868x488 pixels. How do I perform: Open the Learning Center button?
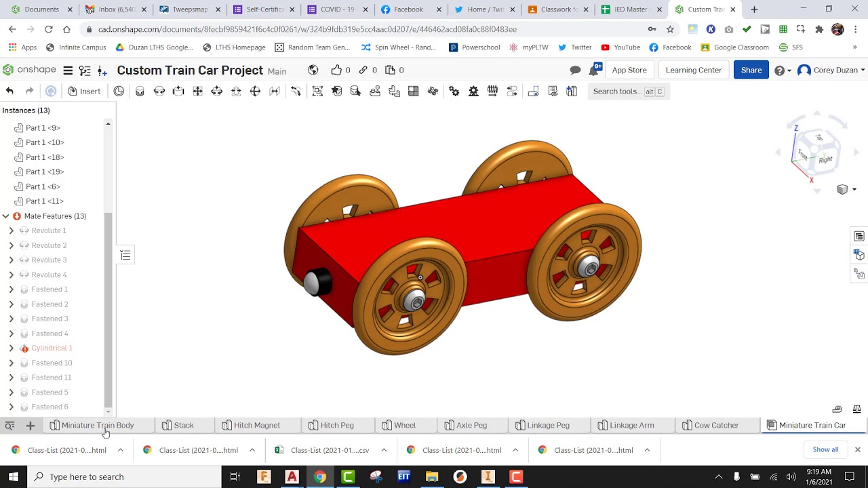tap(694, 70)
